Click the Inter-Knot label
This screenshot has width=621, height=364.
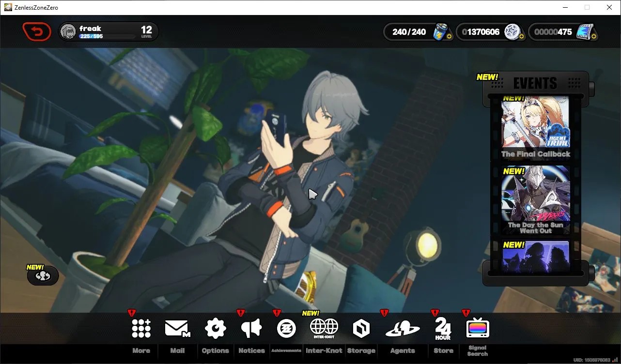pos(324,350)
